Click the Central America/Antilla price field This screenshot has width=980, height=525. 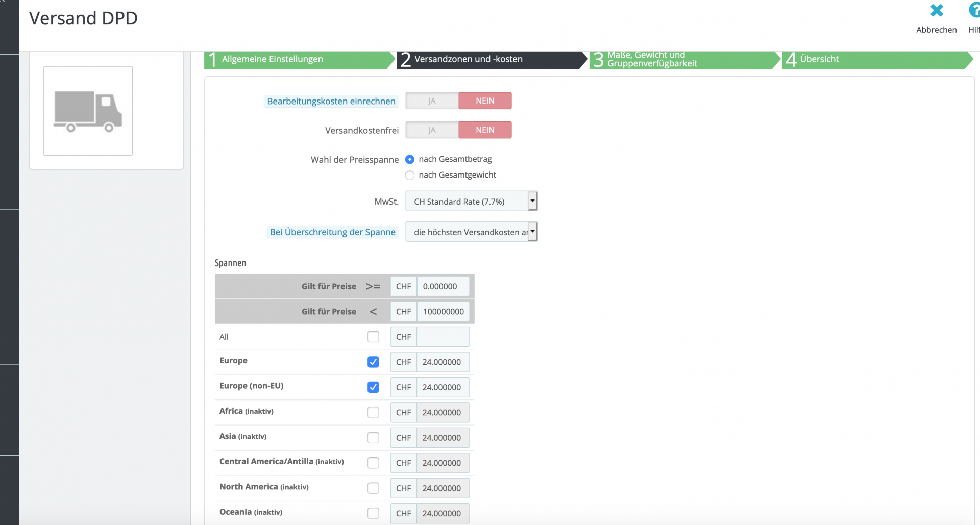[x=443, y=463]
